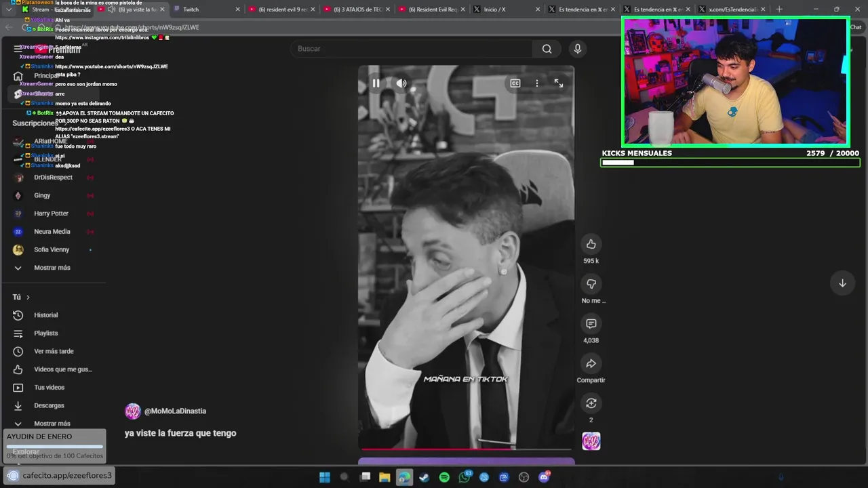Screen dimensions: 868x488
Task: Open the Sofia Vienny subscription channel
Action: pos(53,250)
